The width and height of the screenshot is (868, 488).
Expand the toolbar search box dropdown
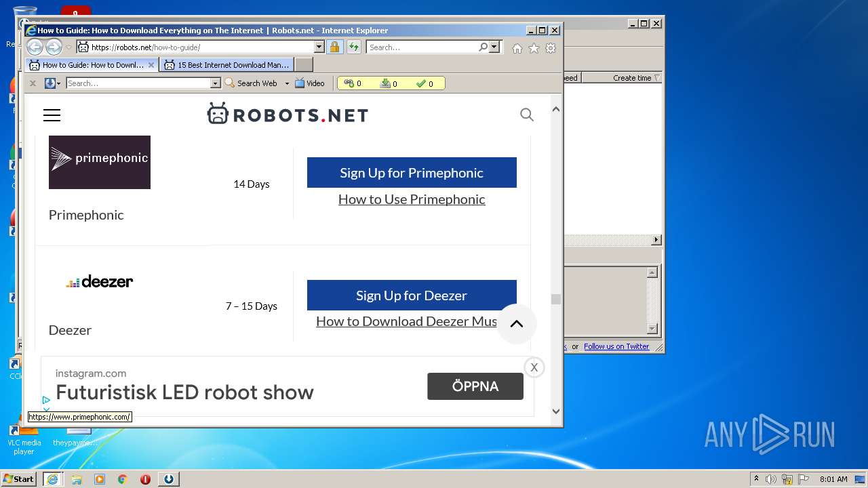click(x=216, y=83)
